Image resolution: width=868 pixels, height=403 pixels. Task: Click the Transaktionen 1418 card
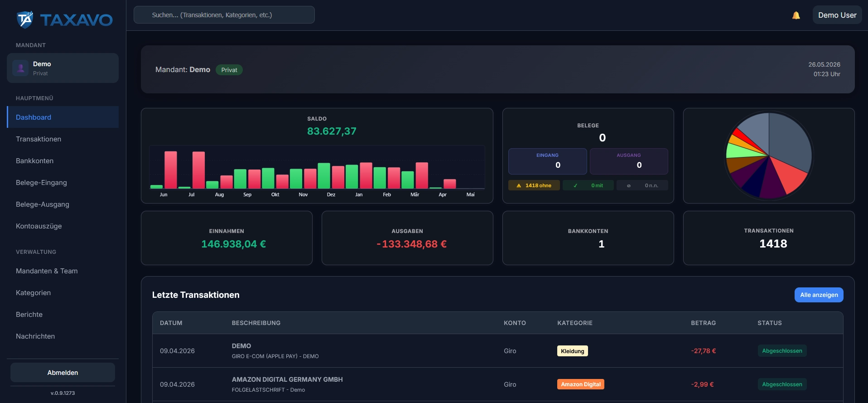click(x=769, y=238)
